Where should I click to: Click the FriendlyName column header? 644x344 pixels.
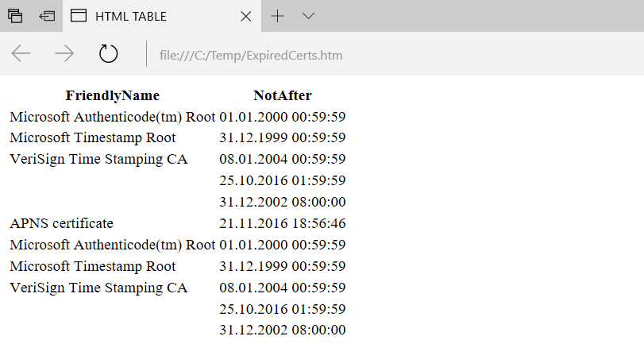coord(113,96)
